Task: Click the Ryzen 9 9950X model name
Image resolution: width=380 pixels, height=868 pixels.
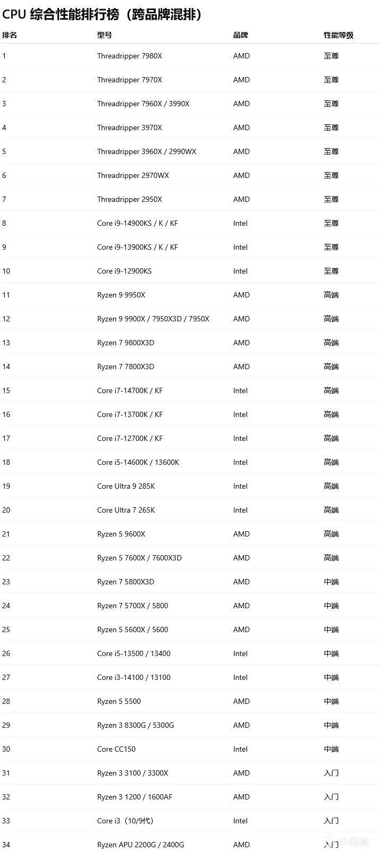Action: click(x=121, y=295)
